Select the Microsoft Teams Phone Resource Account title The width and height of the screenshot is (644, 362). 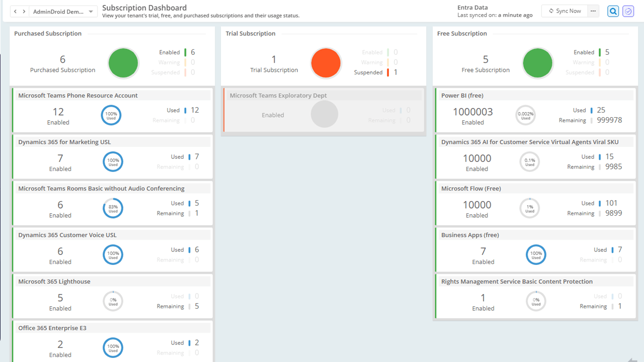tap(78, 96)
